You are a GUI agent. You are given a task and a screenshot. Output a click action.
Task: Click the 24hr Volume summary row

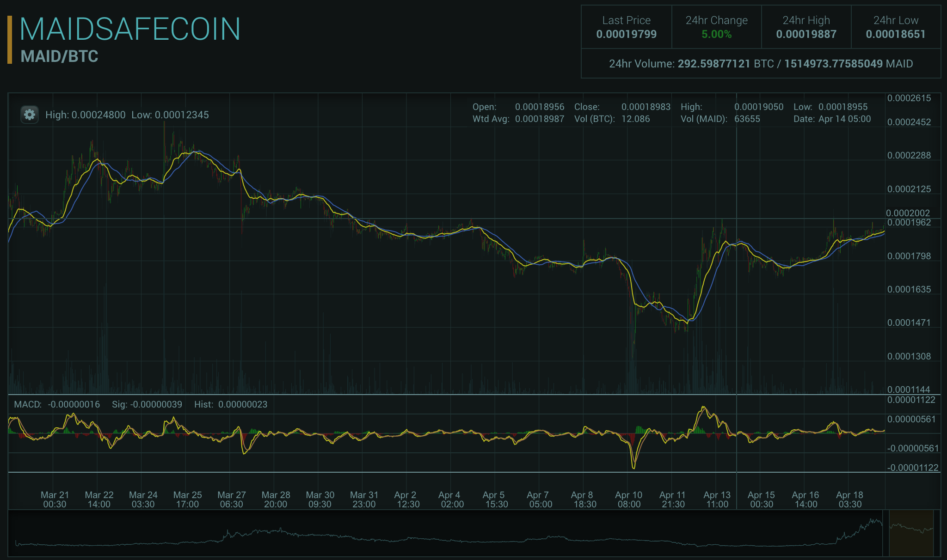pos(761,64)
